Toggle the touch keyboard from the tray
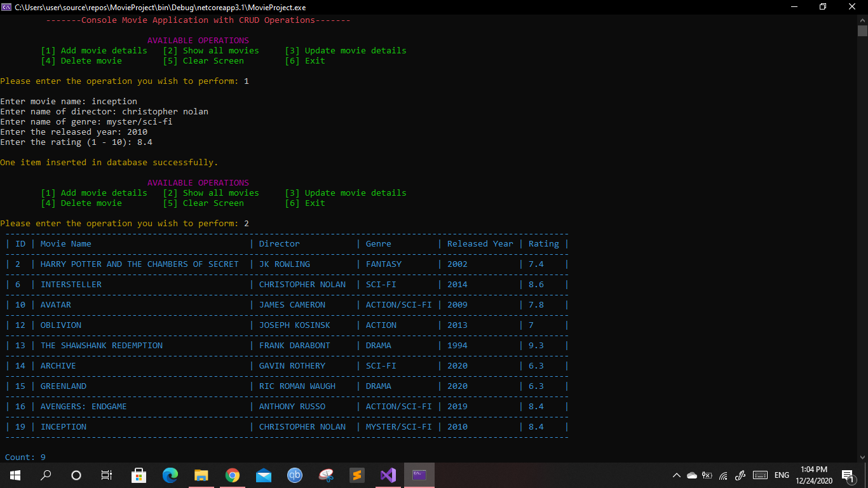 point(761,475)
